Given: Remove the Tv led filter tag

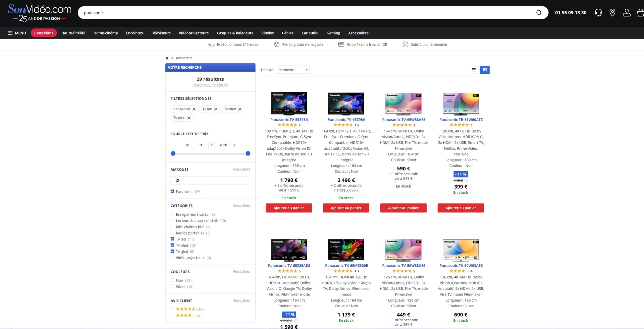Looking at the screenshot, I should [x=216, y=109].
